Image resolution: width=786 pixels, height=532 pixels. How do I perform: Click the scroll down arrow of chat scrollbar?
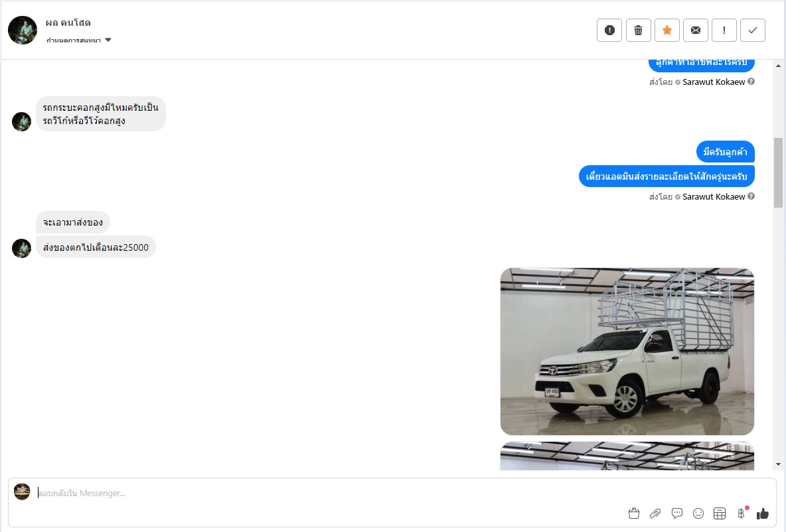pos(778,464)
